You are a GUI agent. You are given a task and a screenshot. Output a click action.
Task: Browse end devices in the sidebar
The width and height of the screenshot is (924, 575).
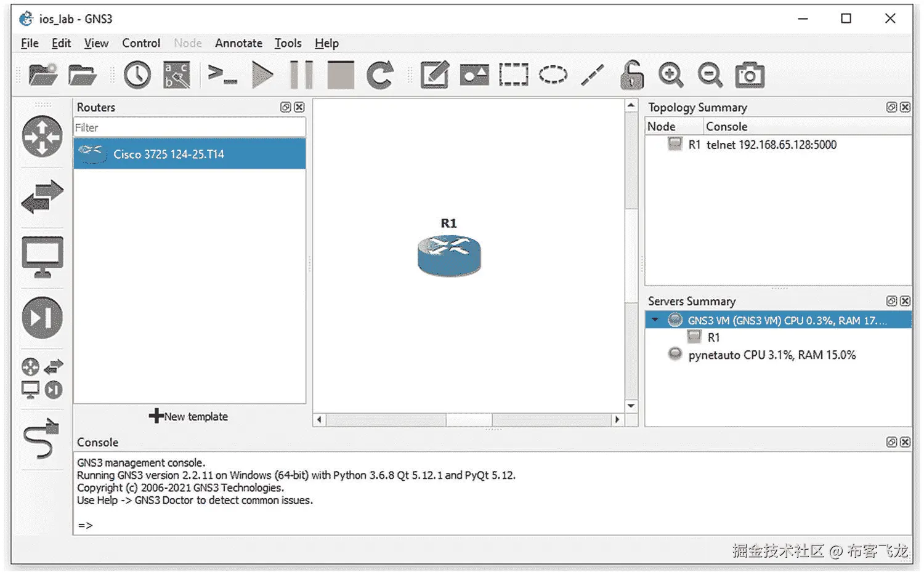click(41, 257)
